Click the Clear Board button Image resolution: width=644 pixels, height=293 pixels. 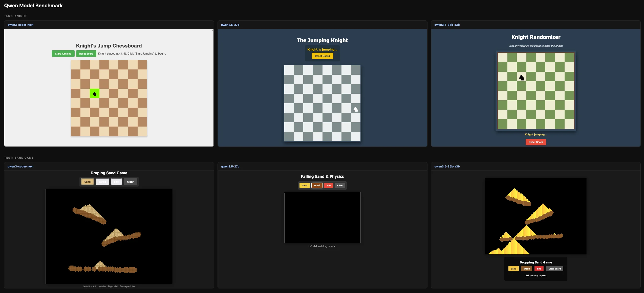point(554,269)
